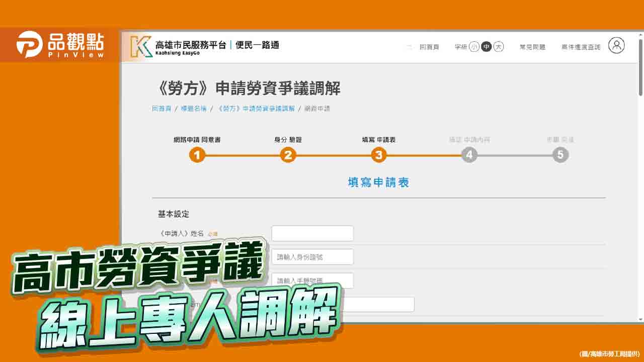Click the 《勞方》申請勞資爭議調解 breadcrumb link
The image size is (644, 362).
(x=255, y=109)
